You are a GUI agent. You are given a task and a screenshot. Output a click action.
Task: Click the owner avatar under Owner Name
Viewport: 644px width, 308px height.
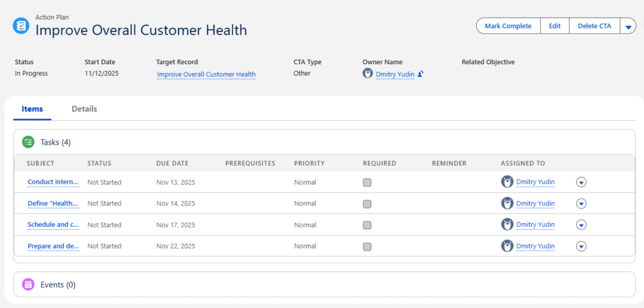click(x=368, y=74)
